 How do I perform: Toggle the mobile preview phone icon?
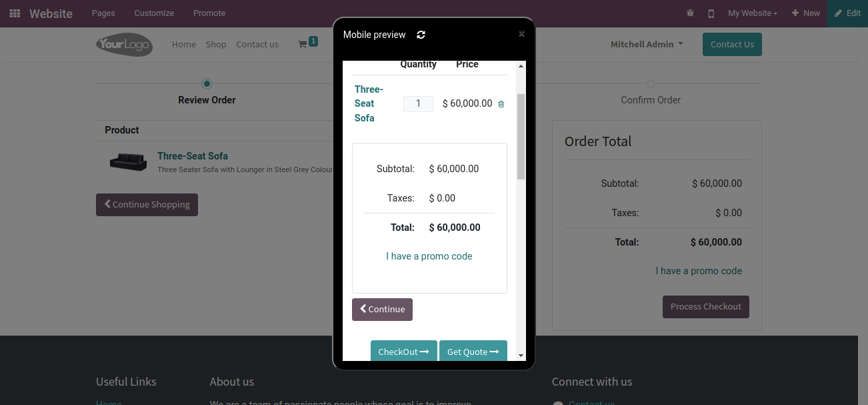click(x=711, y=13)
